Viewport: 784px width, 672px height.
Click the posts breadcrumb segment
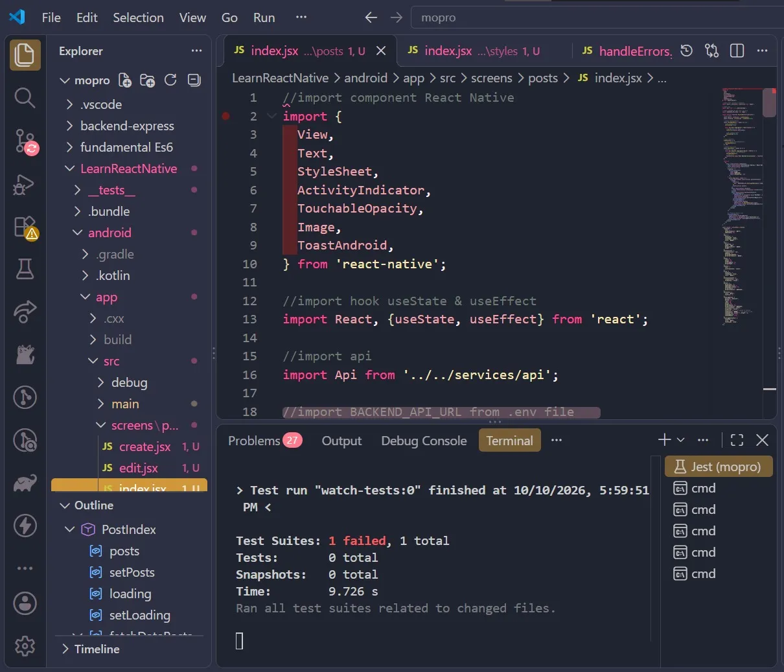click(x=542, y=78)
